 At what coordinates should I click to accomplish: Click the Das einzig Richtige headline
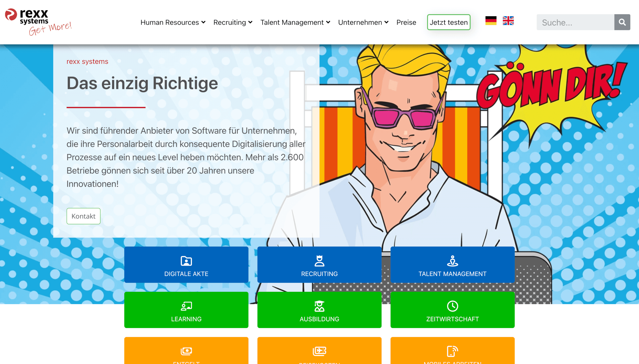point(142,83)
